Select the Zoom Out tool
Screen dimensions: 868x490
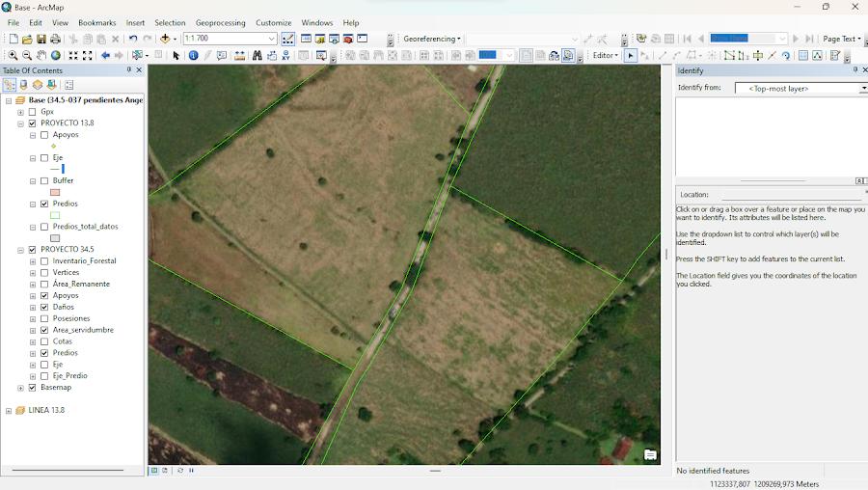tap(27, 55)
